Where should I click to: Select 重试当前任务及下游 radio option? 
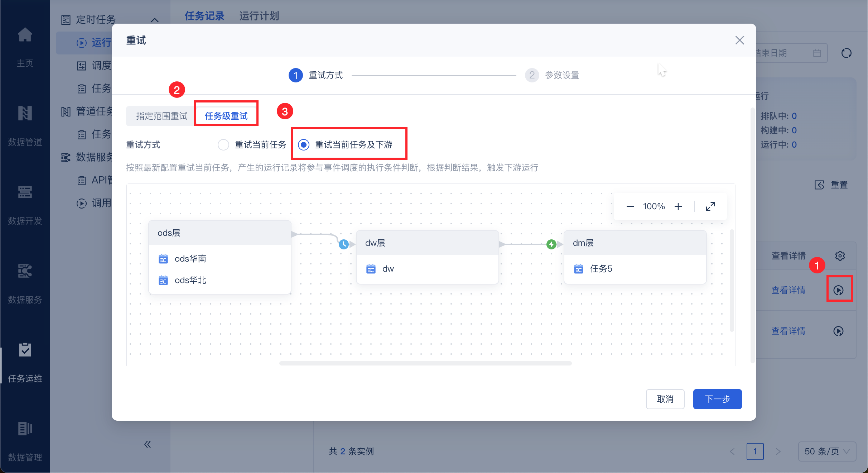point(304,145)
